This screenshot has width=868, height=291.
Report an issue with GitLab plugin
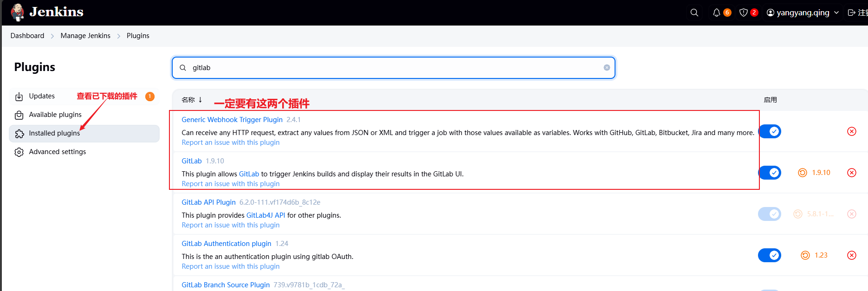231,184
